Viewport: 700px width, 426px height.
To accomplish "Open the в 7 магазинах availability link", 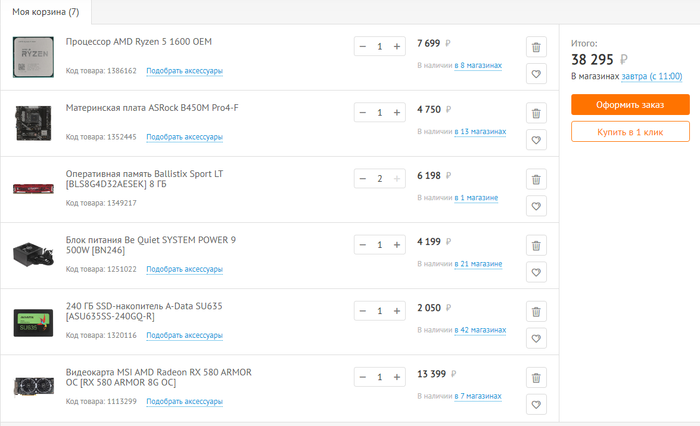I will coord(478,396).
